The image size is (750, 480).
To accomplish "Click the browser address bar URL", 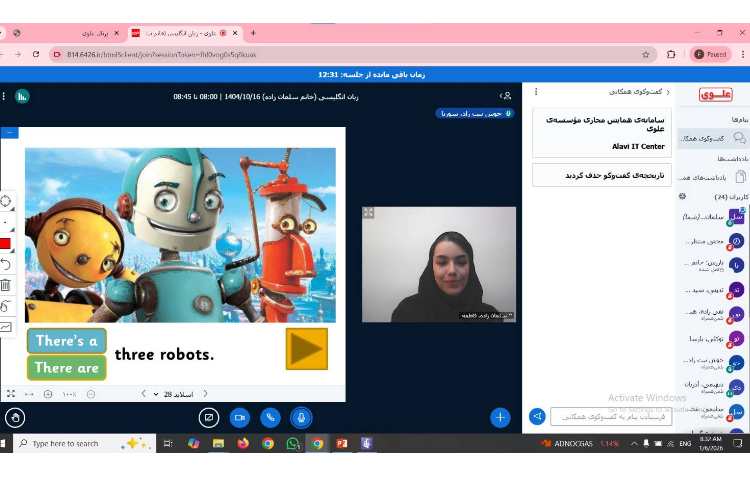I will pos(161,55).
